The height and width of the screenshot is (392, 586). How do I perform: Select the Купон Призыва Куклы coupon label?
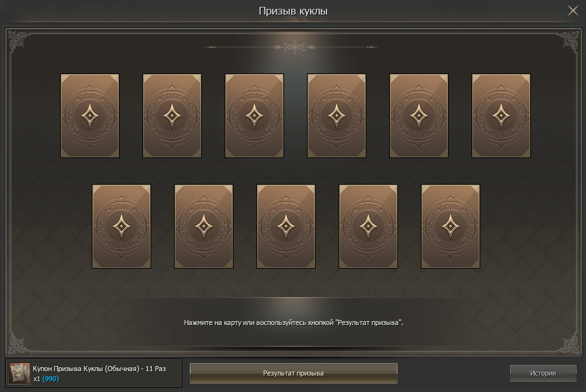99,369
